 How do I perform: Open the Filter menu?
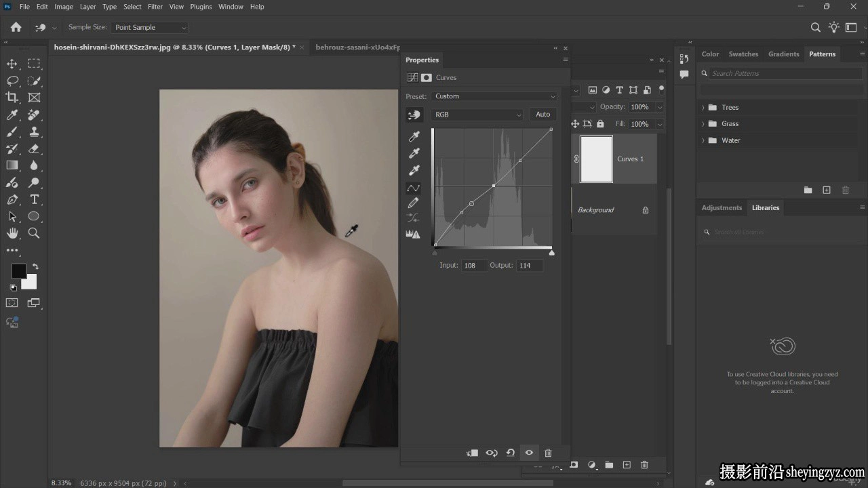coord(155,7)
